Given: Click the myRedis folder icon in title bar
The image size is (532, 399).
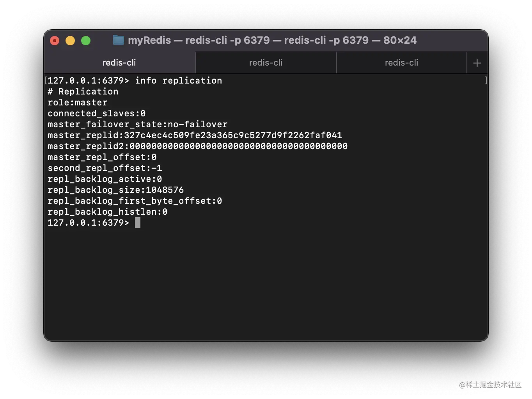Looking at the screenshot, I should [119, 40].
